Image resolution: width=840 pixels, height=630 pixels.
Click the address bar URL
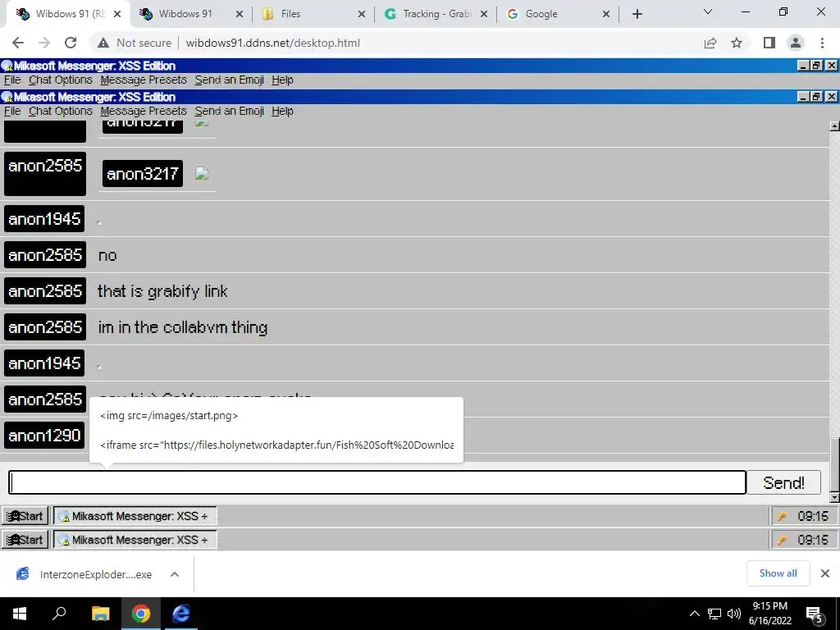point(272,43)
